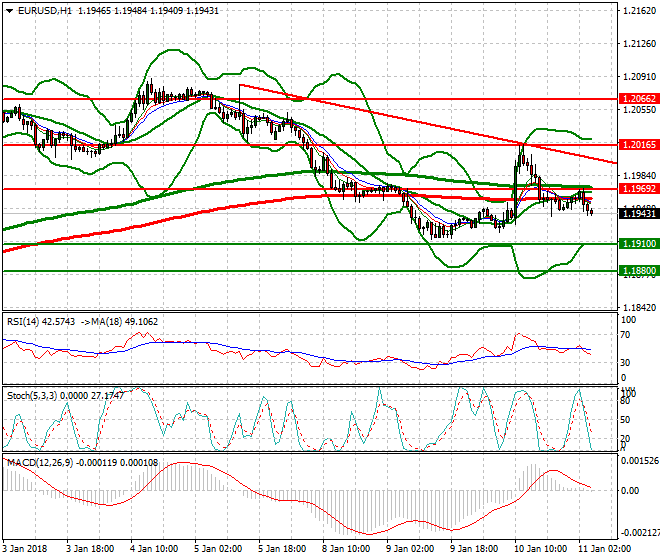Click the Stoch(5,3,3) indicator label
660x560 pixels.
pos(31,396)
